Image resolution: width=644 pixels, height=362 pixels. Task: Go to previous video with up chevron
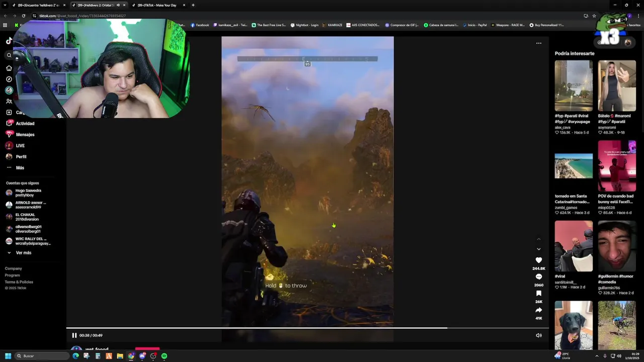tap(538, 239)
